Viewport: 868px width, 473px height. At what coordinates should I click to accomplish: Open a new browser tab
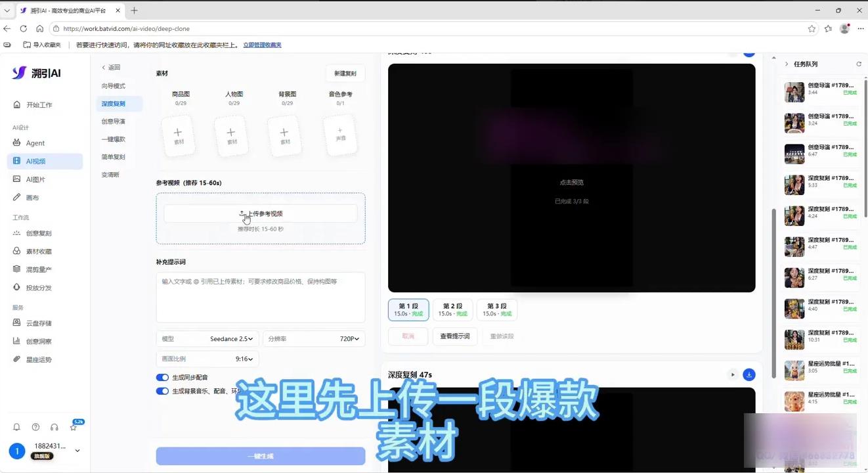point(134,11)
